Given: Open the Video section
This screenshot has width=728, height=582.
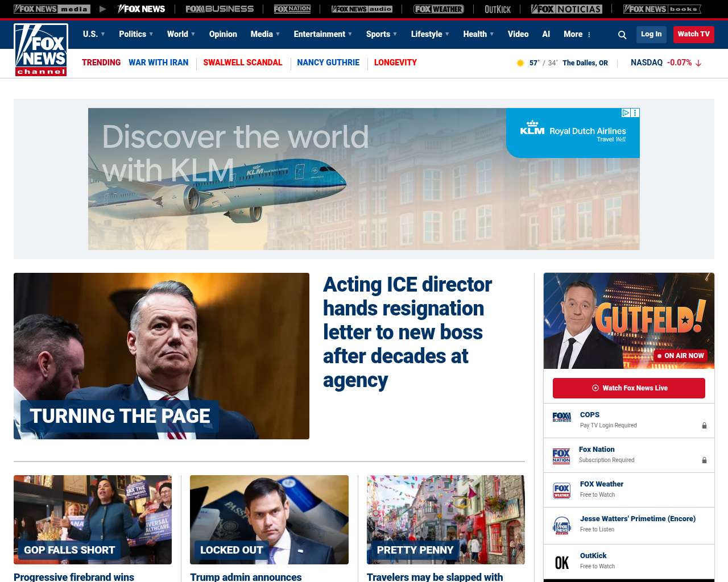Looking at the screenshot, I should [x=518, y=34].
